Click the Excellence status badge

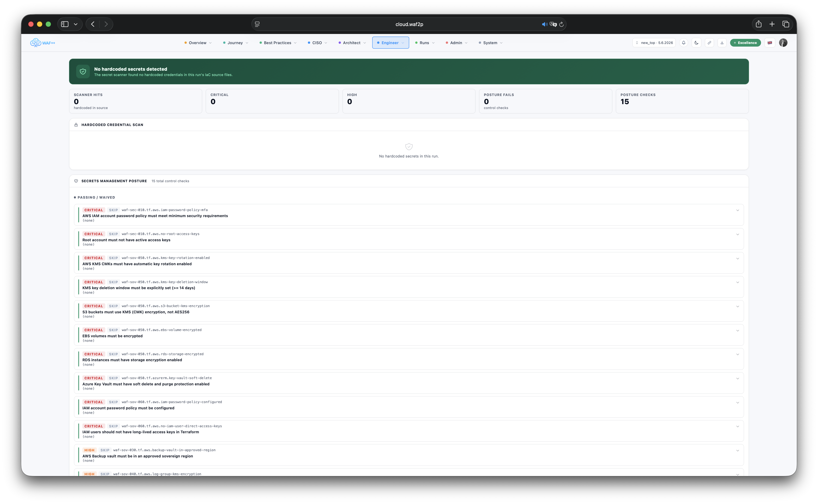(745, 43)
